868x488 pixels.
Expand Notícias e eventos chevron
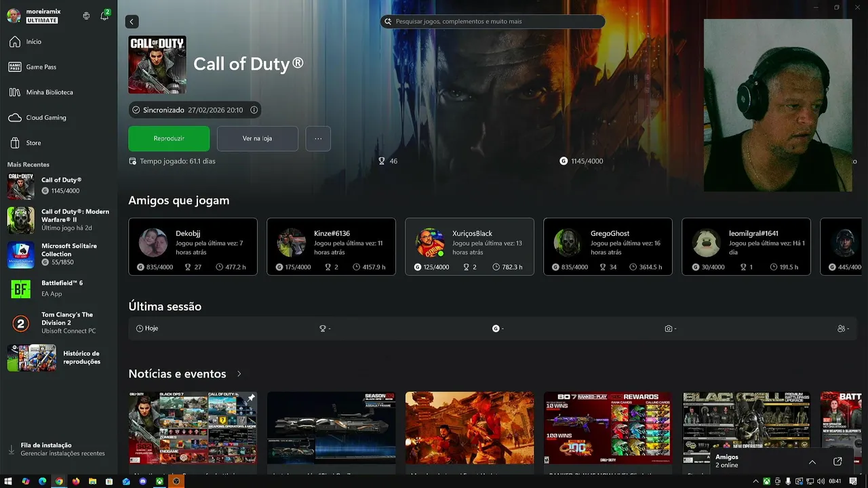[239, 374]
